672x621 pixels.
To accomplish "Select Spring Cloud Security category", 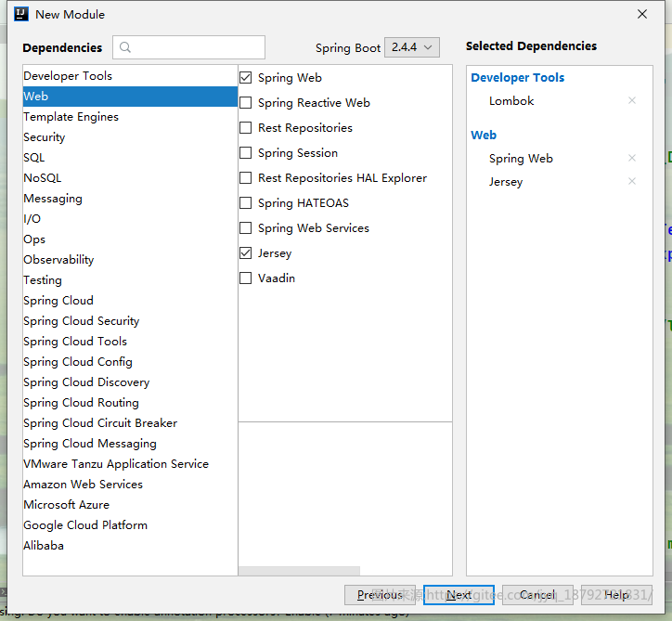I will coord(130,321).
